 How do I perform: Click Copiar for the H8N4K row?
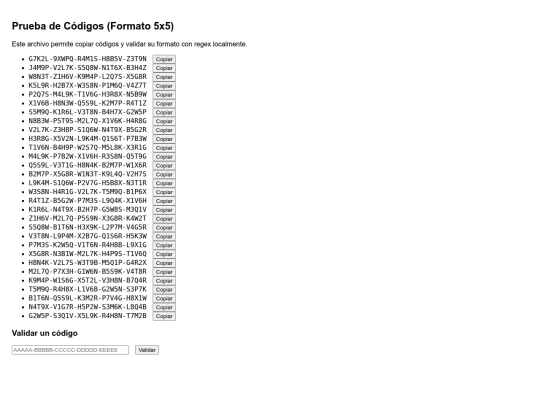pos(164,263)
